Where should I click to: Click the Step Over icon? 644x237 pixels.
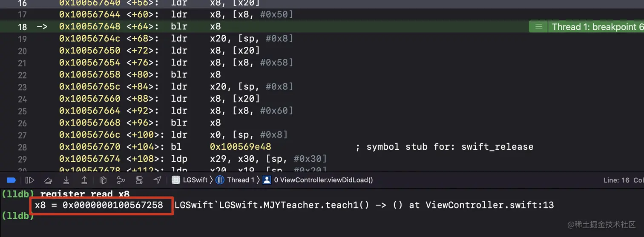pos(48,180)
